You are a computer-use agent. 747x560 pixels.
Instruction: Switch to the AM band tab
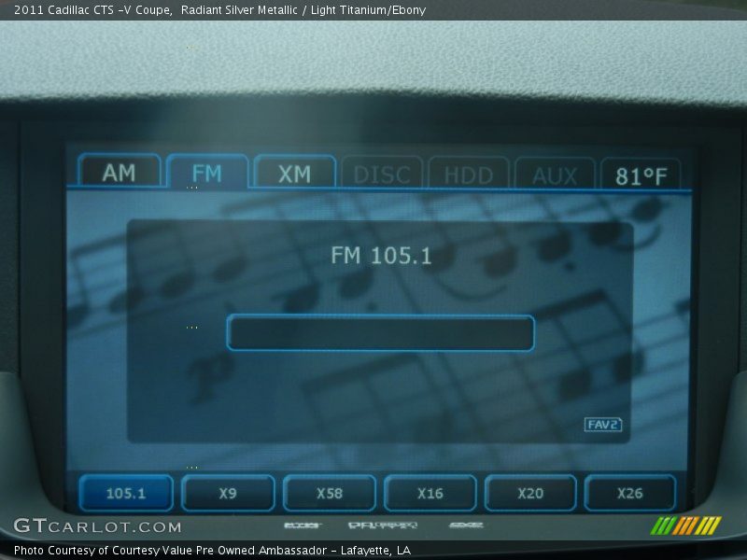click(x=120, y=171)
